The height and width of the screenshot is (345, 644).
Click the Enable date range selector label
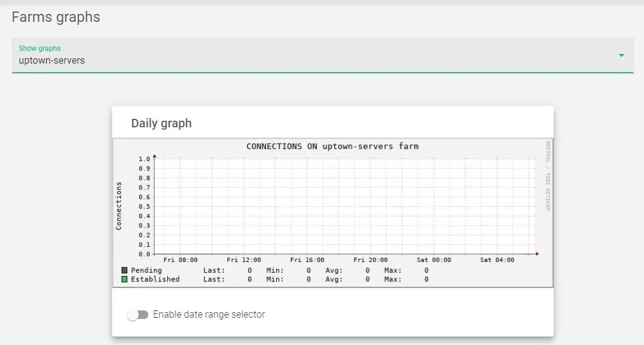[209, 315]
